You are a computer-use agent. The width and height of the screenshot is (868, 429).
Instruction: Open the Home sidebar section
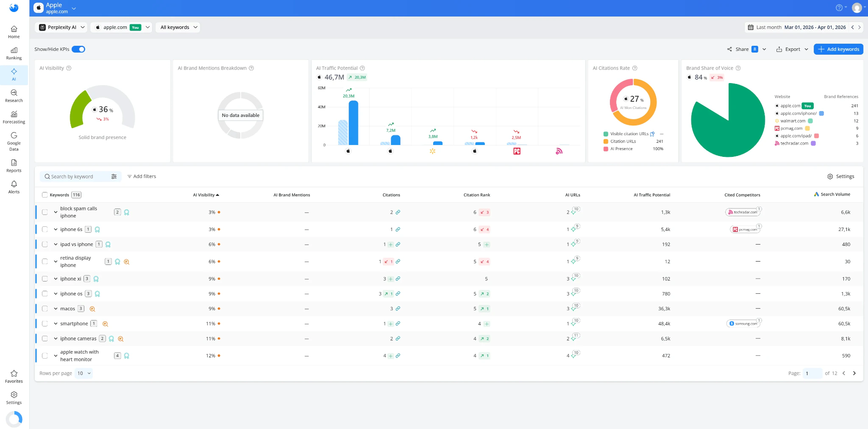click(x=14, y=32)
